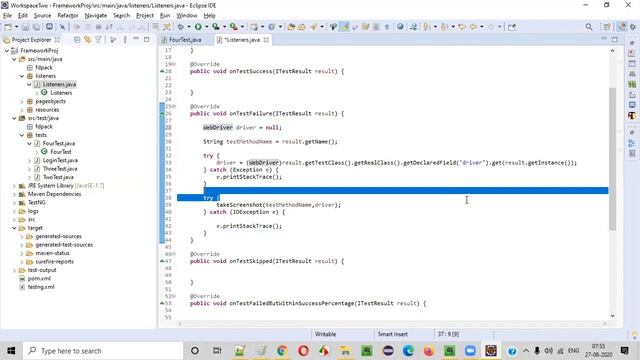Click the Last Edit Location arrow icon
Screen dimensions: 640x360
tap(462, 27)
